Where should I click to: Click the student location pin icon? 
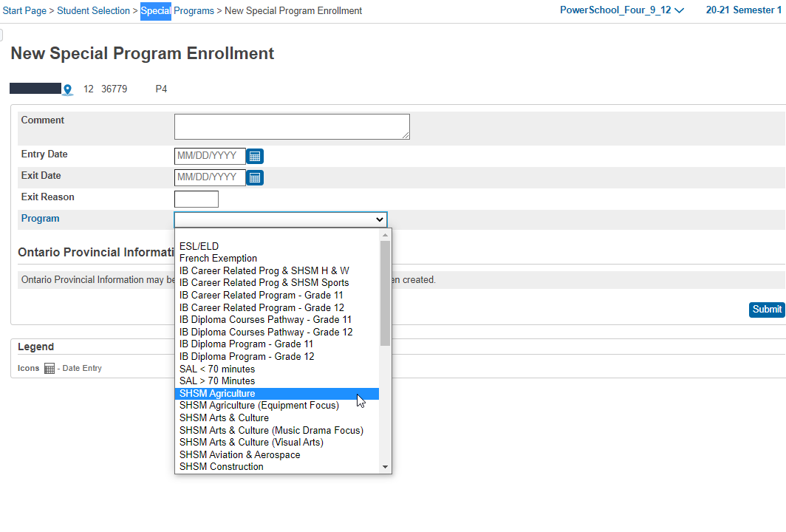pos(68,89)
